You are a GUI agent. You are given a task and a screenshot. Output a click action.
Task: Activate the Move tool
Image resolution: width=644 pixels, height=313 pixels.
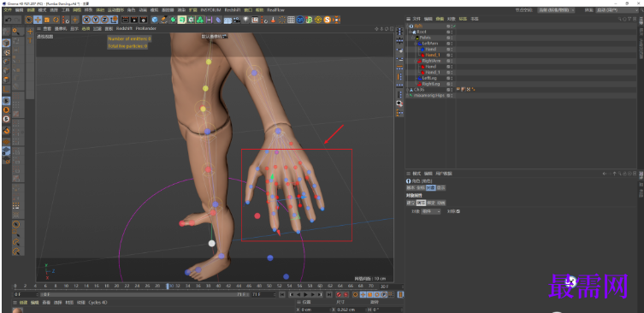[x=38, y=20]
